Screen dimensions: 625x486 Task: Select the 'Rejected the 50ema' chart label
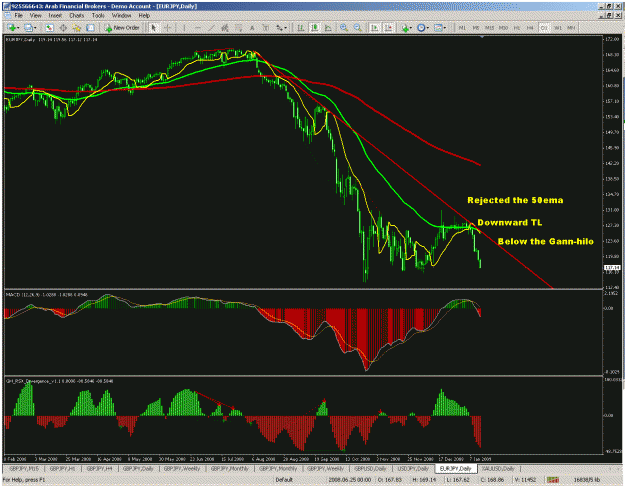point(515,200)
